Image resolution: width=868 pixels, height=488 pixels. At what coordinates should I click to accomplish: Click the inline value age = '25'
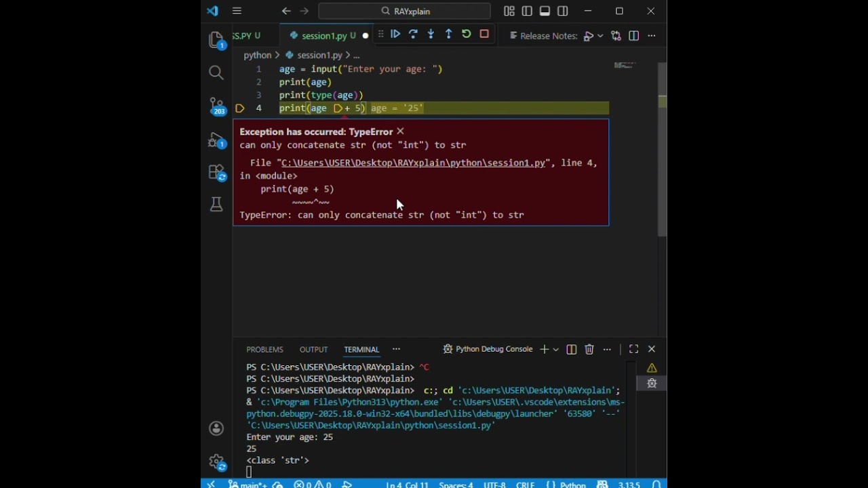point(397,108)
